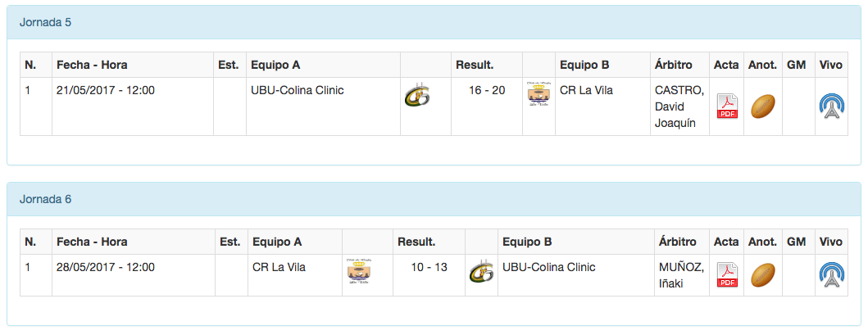Click the Jornada 6 panel heading
The width and height of the screenshot is (868, 335).
tap(45, 199)
